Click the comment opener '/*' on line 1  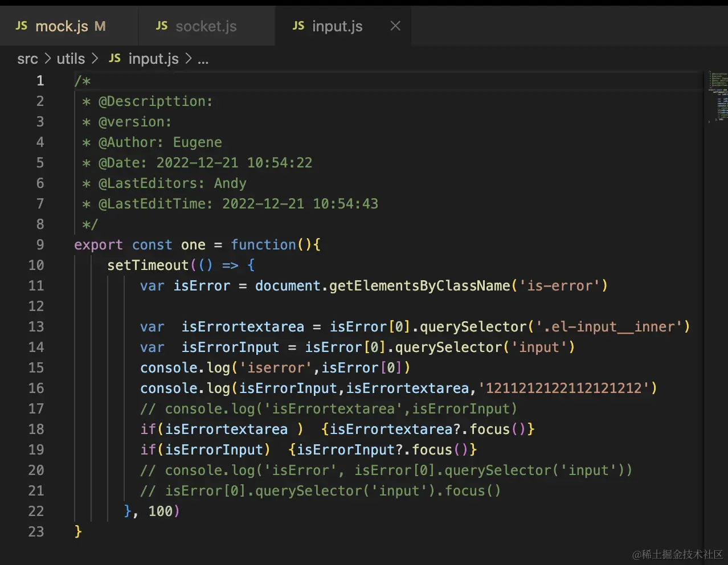83,81
